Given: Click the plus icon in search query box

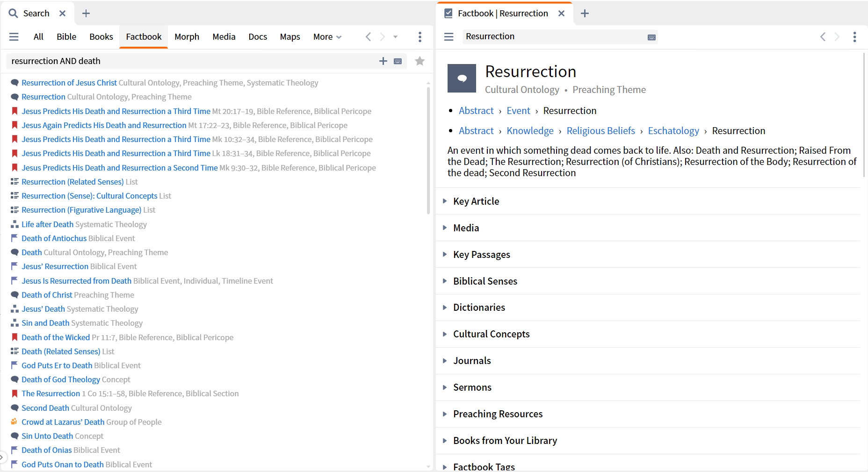Looking at the screenshot, I should pos(383,61).
